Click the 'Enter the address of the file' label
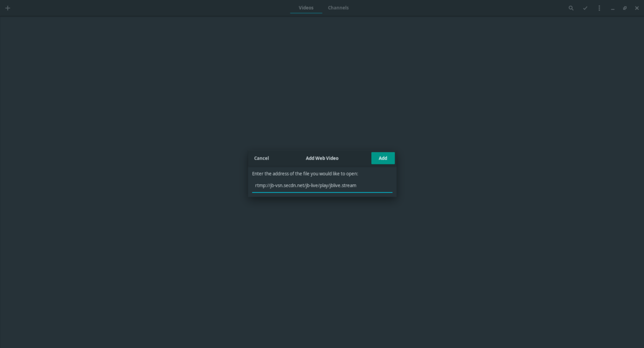Screen dimensions: 644x348 coord(305,173)
